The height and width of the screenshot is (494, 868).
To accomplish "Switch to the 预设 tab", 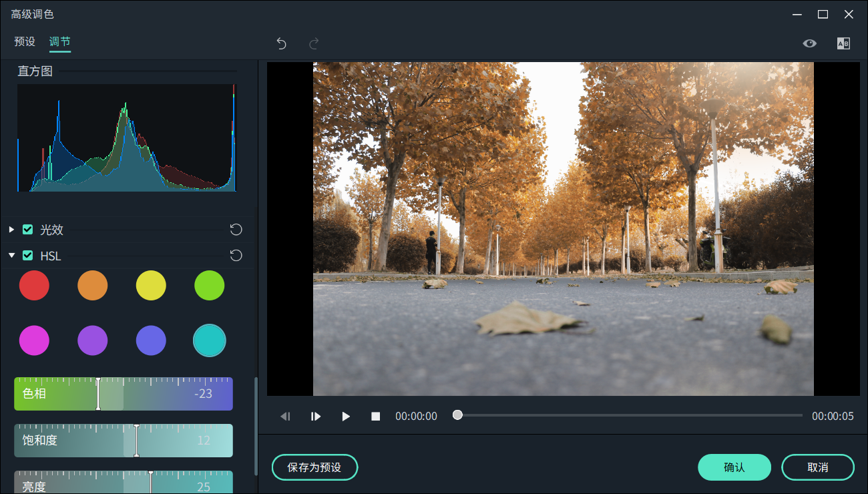I will pos(25,41).
